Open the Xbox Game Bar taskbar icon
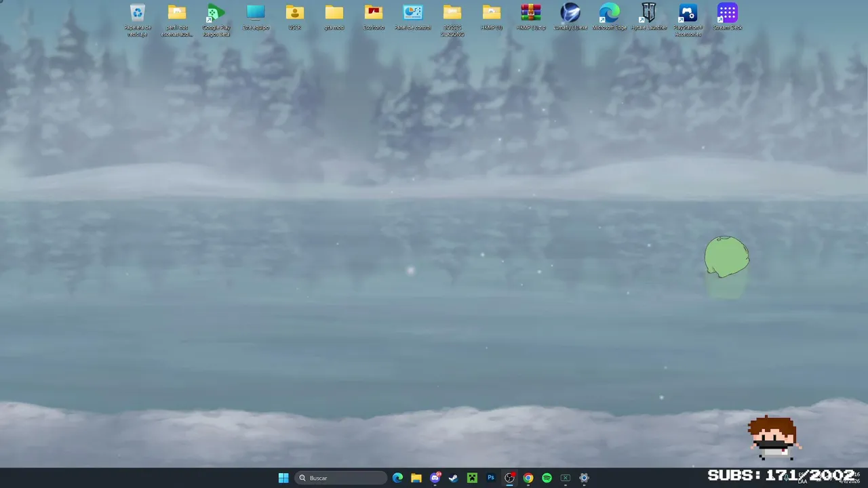868x488 pixels. tap(566, 478)
